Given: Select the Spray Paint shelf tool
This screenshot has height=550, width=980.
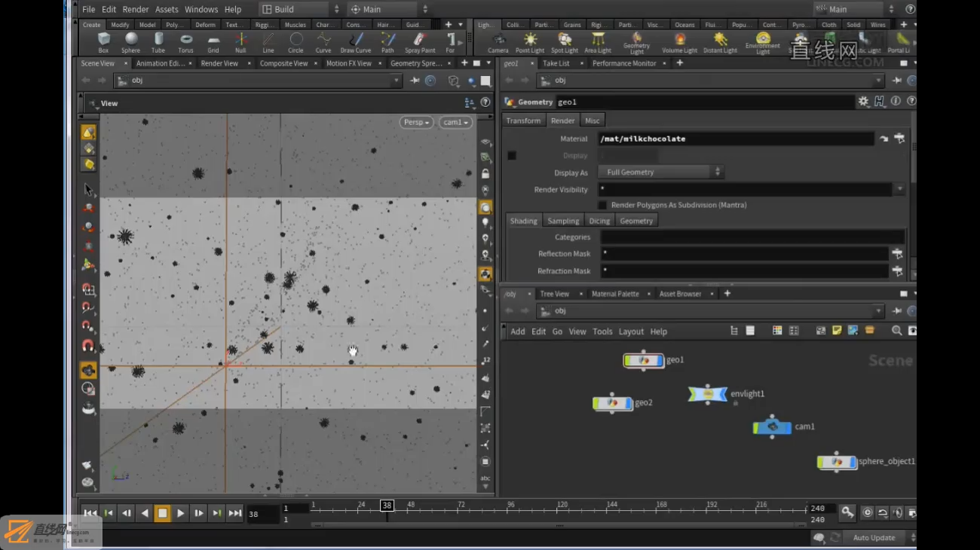Looking at the screenshot, I should 420,42.
